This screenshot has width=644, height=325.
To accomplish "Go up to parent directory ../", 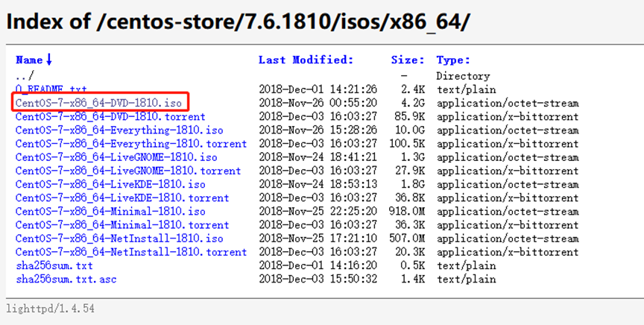I will click(25, 76).
